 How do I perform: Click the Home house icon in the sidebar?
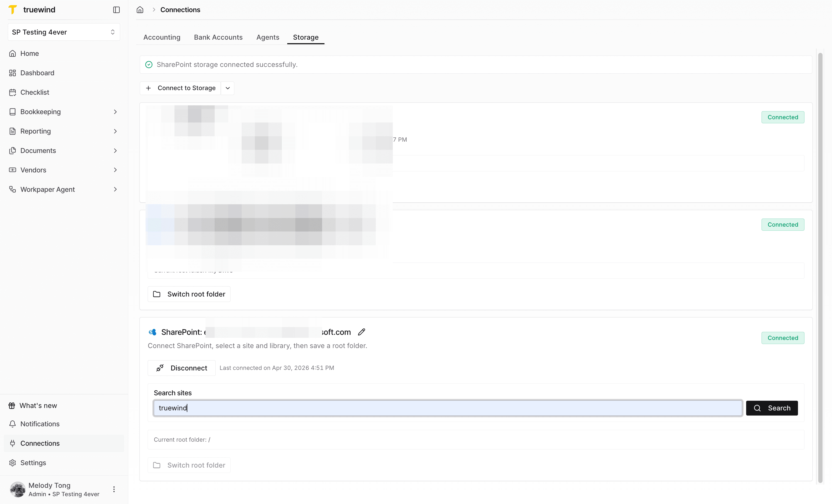[12, 53]
